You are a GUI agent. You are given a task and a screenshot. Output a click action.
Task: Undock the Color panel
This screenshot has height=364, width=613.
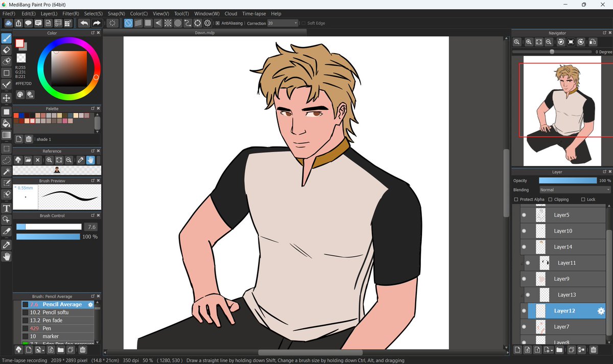pos(92,33)
